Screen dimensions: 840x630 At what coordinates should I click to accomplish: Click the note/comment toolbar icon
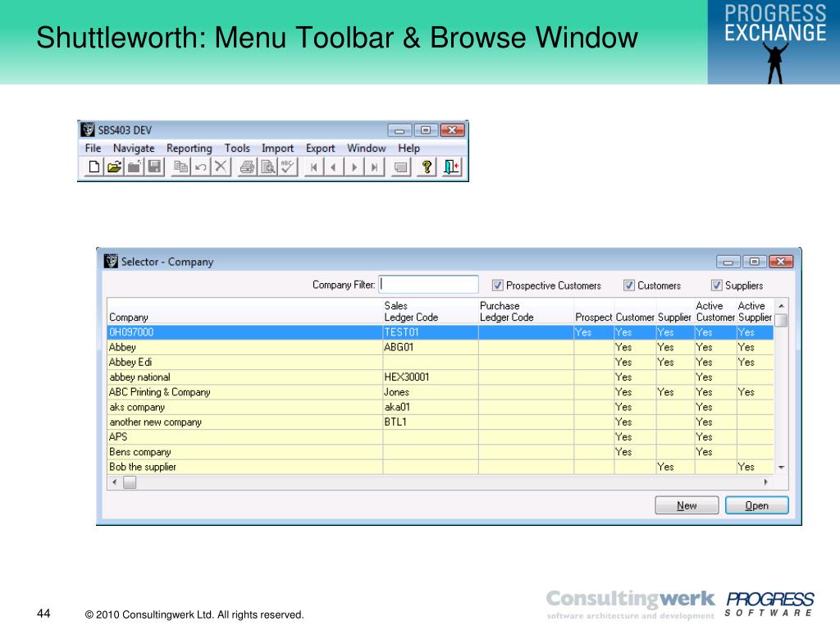[400, 167]
